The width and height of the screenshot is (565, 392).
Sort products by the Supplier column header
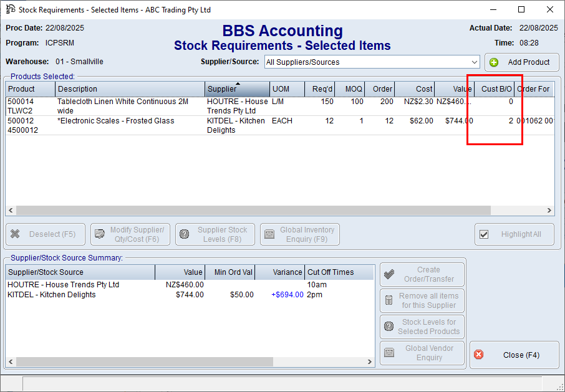pyautogui.click(x=237, y=89)
